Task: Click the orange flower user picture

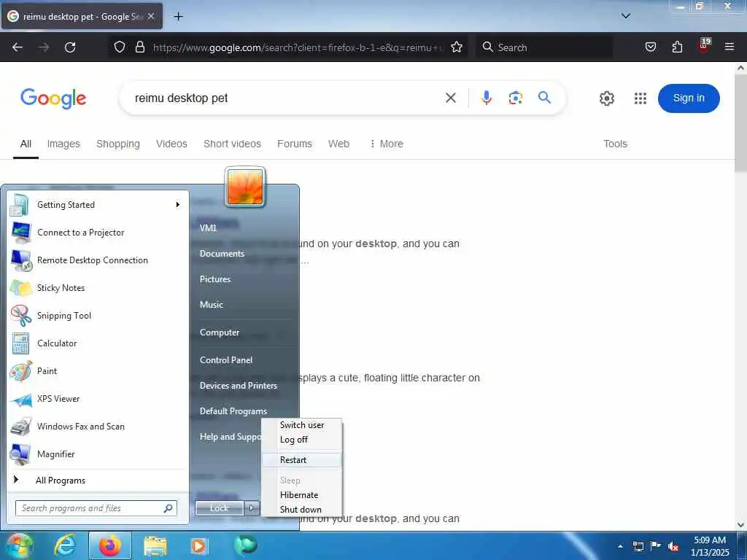Action: point(245,187)
